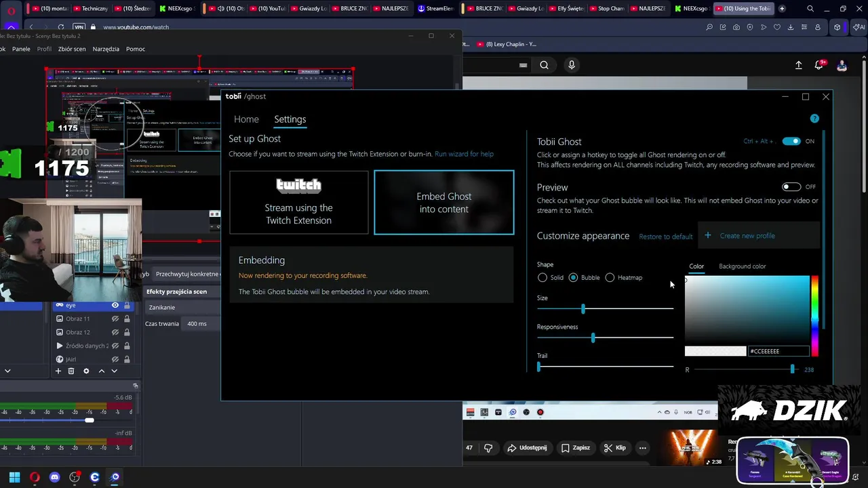This screenshot has width=868, height=488.
Task: Open Tobii Ghost taskbar icon
Action: pyautogui.click(x=115, y=477)
